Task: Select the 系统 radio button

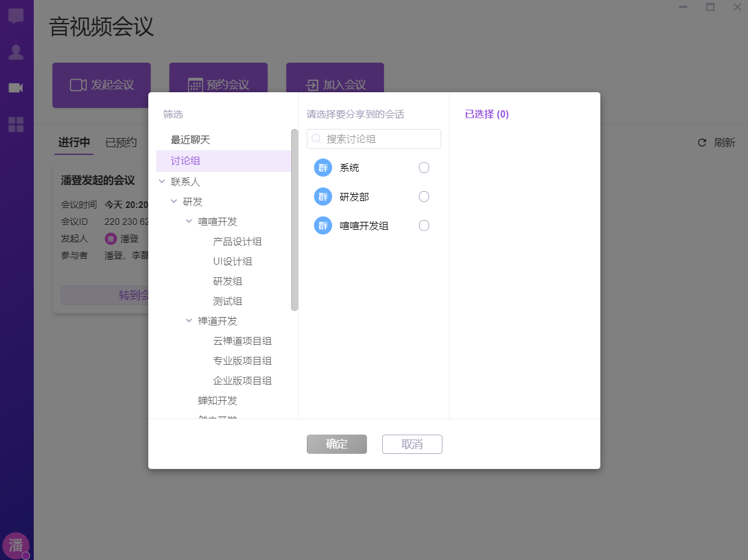Action: point(424,168)
